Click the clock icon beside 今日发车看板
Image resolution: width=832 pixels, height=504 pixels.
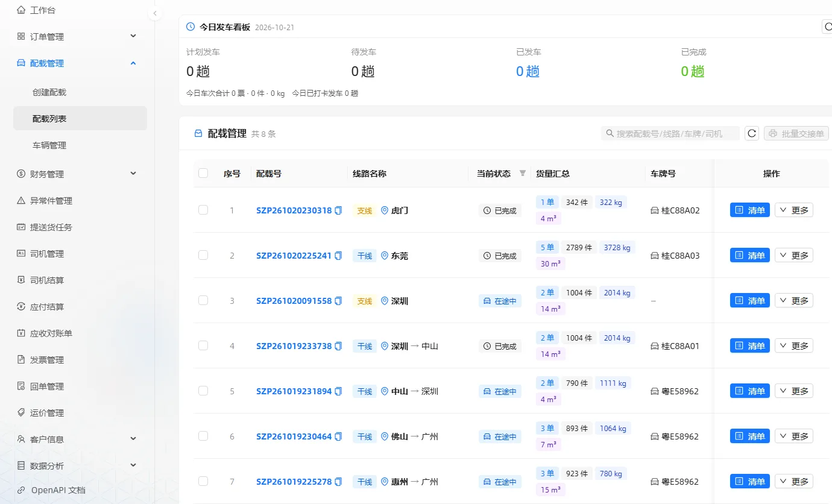(191, 27)
